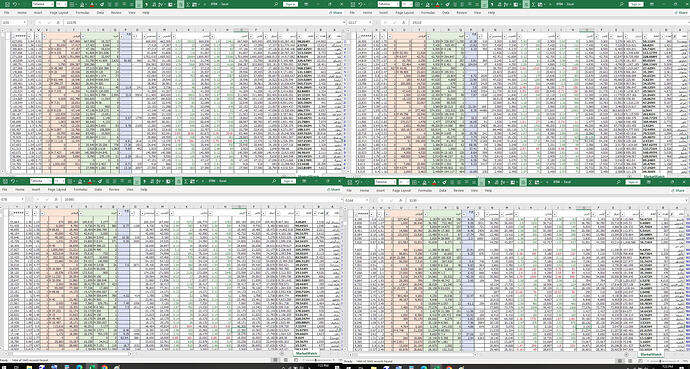Expand Name Box dropdown in bottom-right window
690x369 pixels.
point(367,200)
